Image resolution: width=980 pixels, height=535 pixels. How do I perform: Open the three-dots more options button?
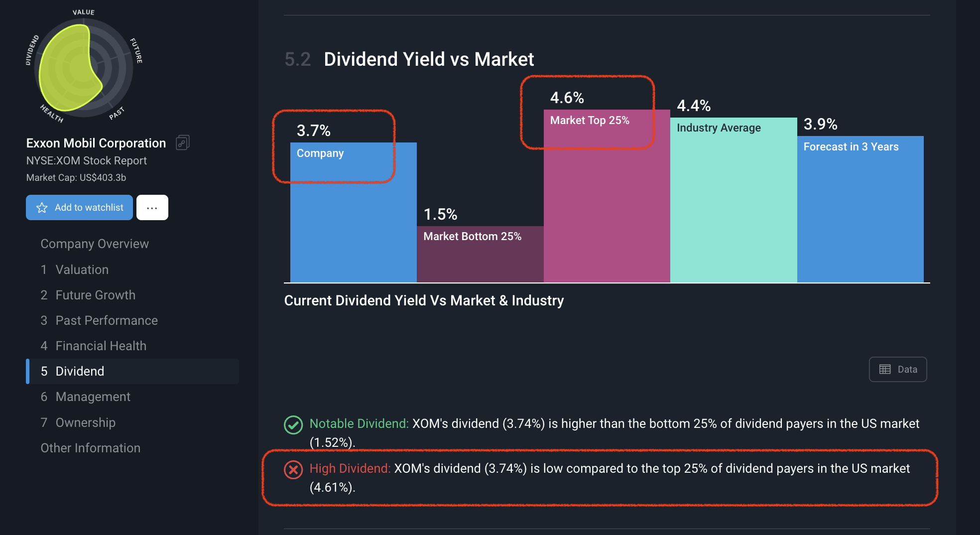click(x=152, y=208)
